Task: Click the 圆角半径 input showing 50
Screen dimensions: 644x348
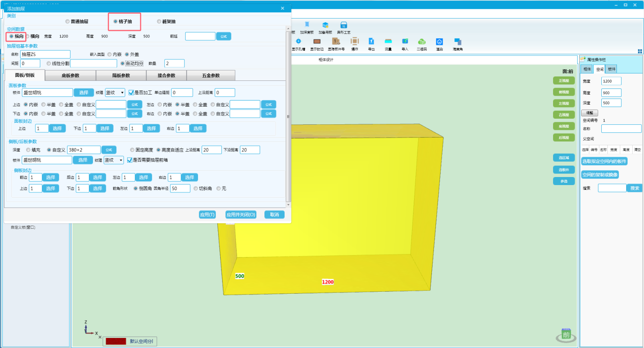Action: point(180,188)
